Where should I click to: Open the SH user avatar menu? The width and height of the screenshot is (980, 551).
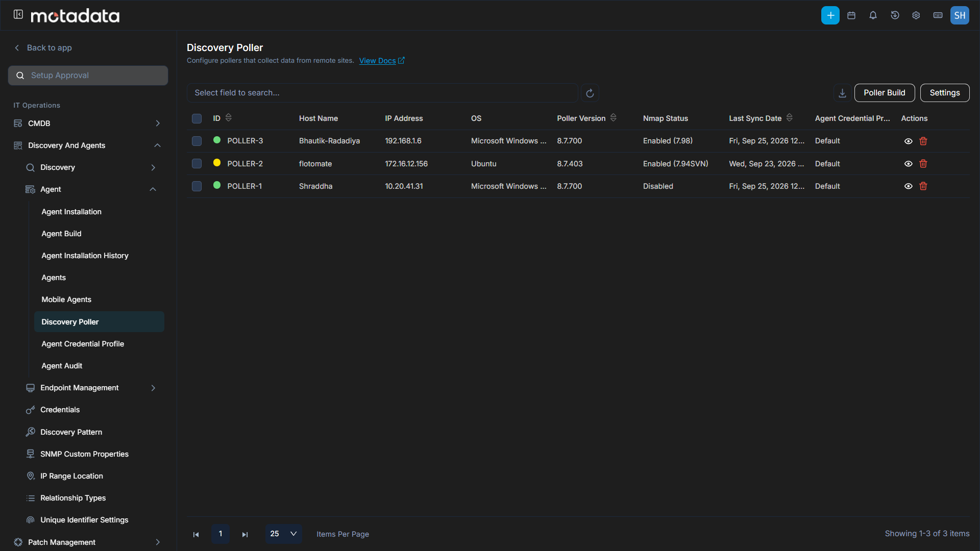coord(960,15)
